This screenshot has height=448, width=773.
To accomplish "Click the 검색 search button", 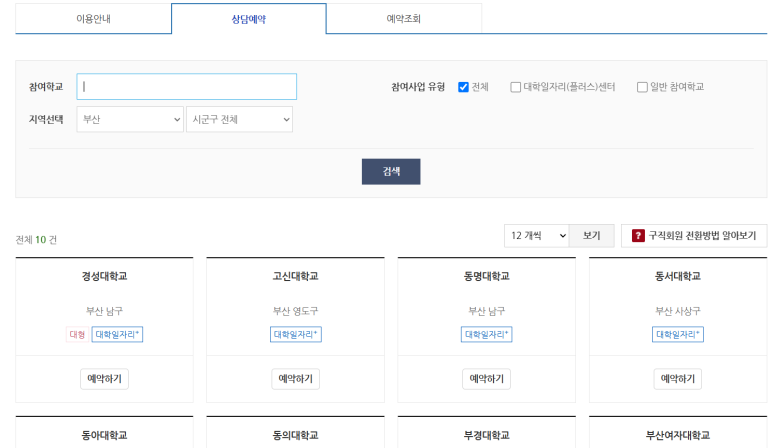I will pos(391,172).
